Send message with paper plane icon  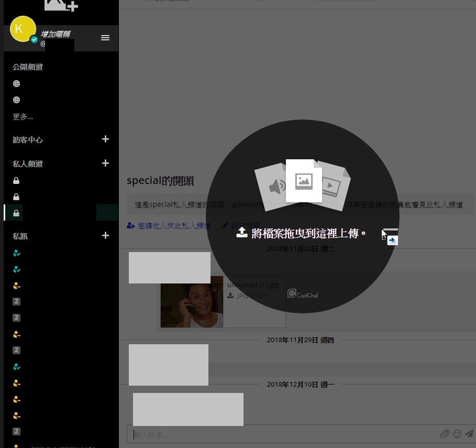coord(469,433)
